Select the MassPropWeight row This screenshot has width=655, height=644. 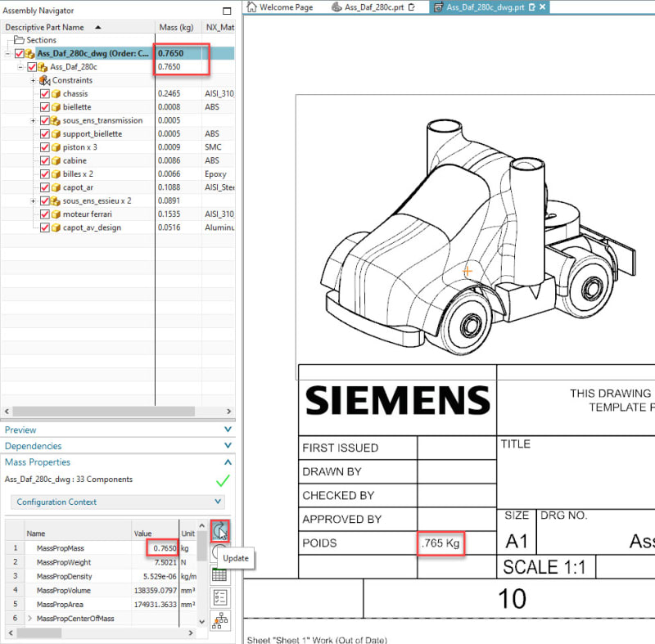point(102,562)
